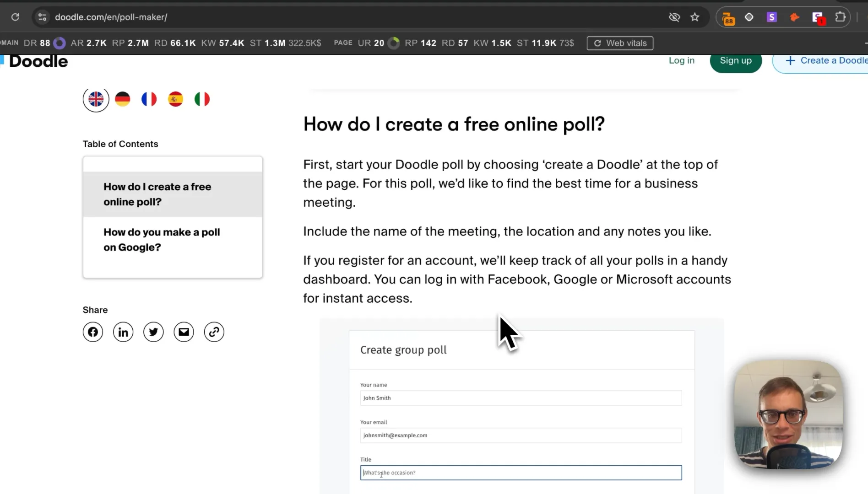The image size is (868, 494).
Task: Open the site information icon in address bar
Action: click(42, 17)
